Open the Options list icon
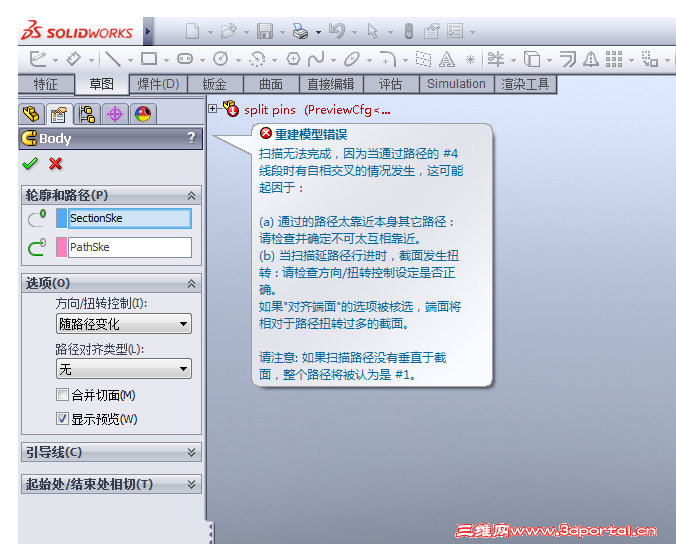The width and height of the screenshot is (676, 544). point(455,31)
